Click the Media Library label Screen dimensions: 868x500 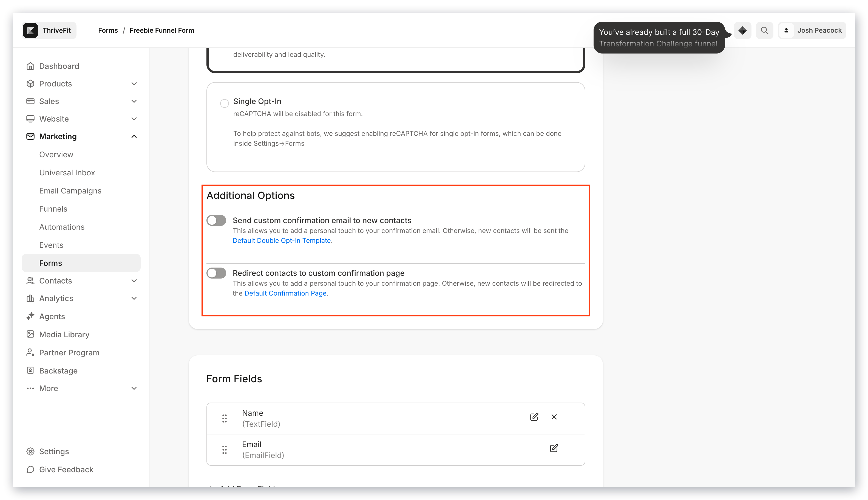64,334
